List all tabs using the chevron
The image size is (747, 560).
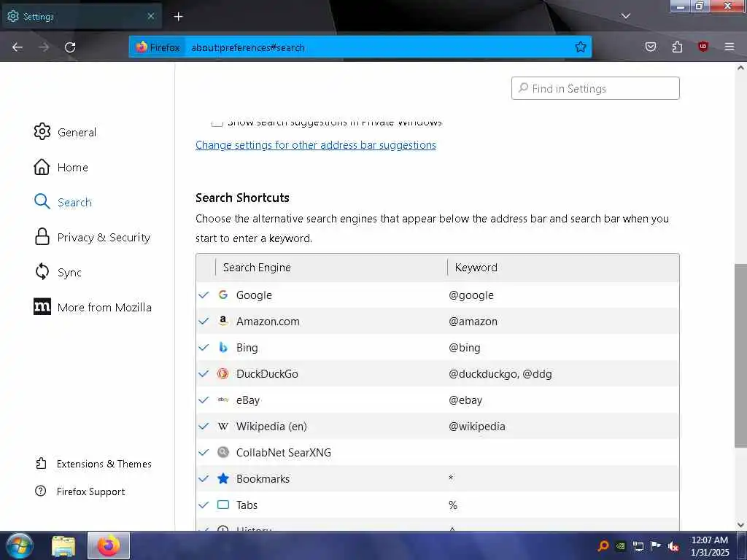(x=626, y=16)
